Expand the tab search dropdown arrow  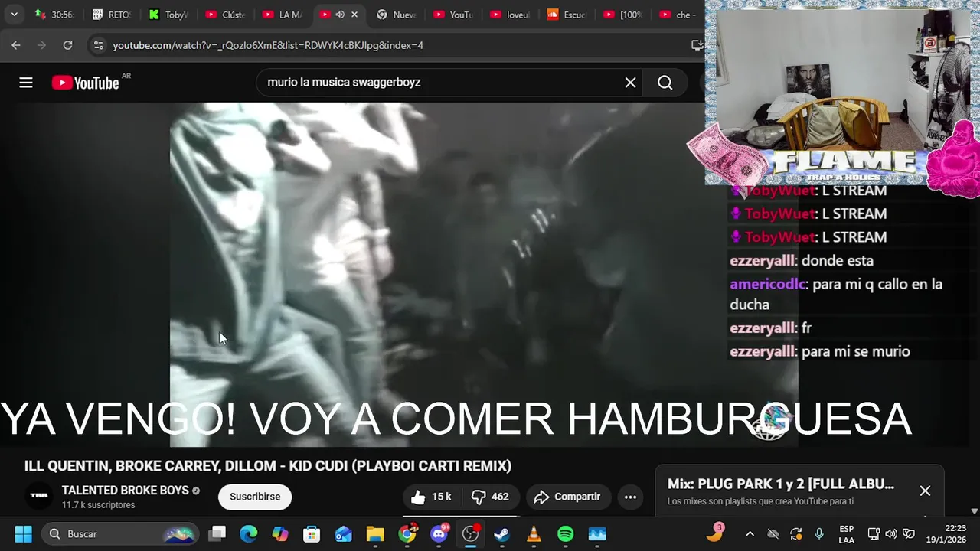tap(14, 15)
